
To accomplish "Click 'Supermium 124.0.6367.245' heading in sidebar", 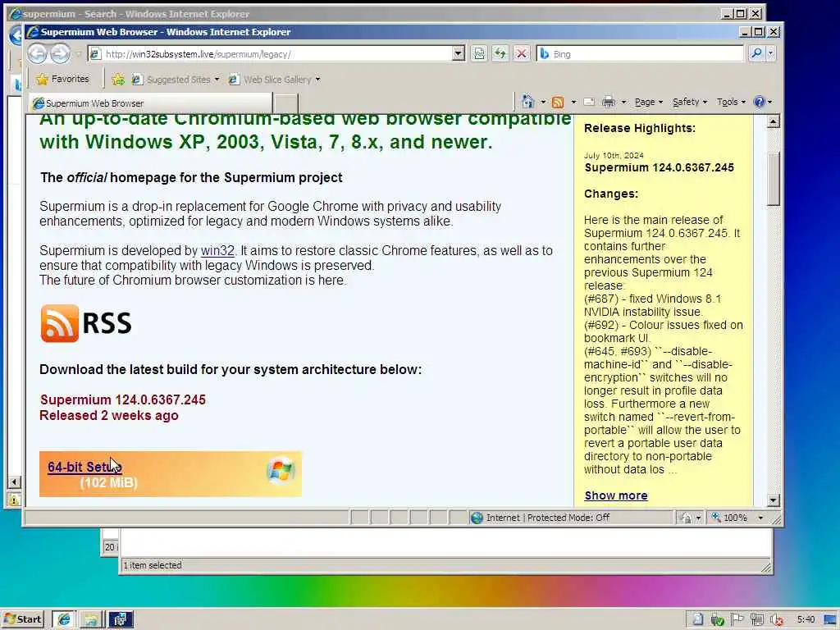I will tap(659, 167).
